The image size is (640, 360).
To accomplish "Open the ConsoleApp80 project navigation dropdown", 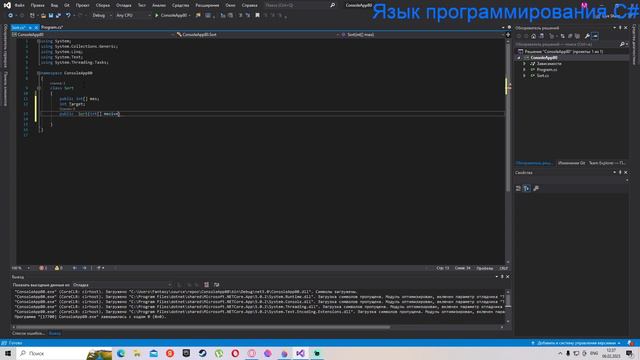I will coord(93,35).
